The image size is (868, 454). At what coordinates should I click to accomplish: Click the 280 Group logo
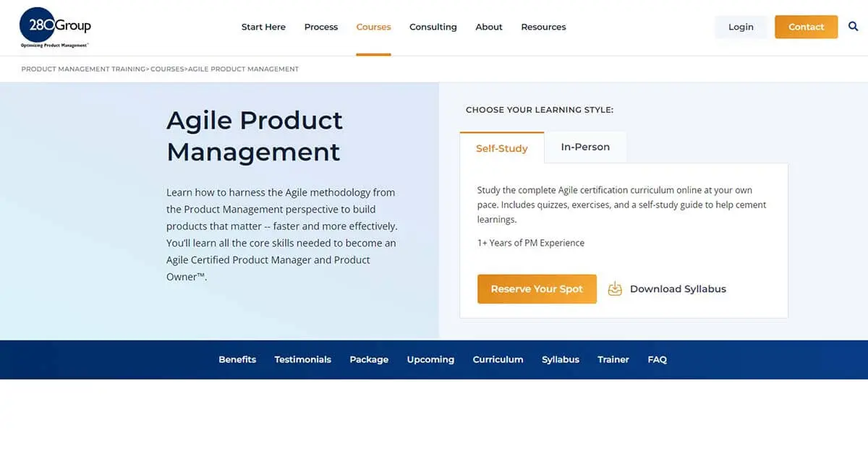(56, 27)
